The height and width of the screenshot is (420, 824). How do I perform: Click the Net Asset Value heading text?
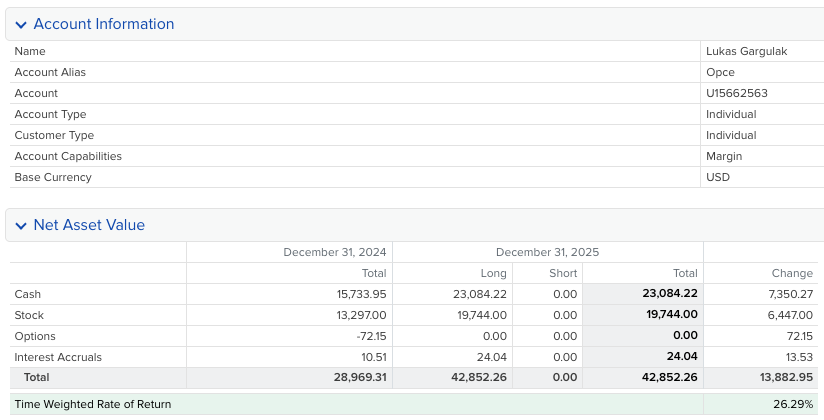click(x=89, y=225)
